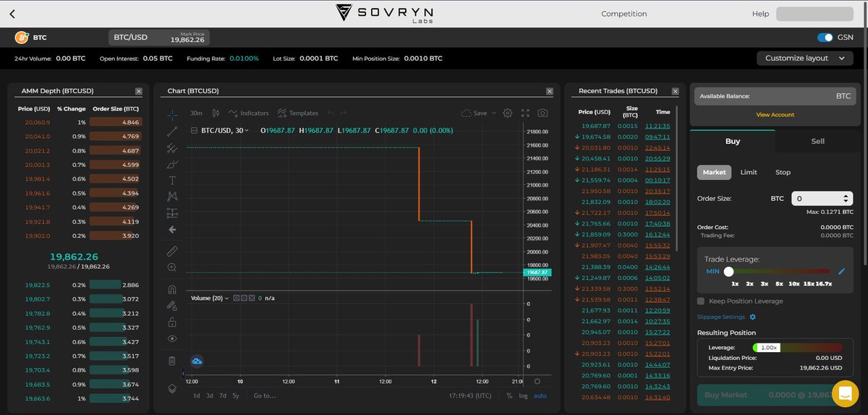Edit leverage with the pencil icon
868x415 pixels.
tap(841, 271)
